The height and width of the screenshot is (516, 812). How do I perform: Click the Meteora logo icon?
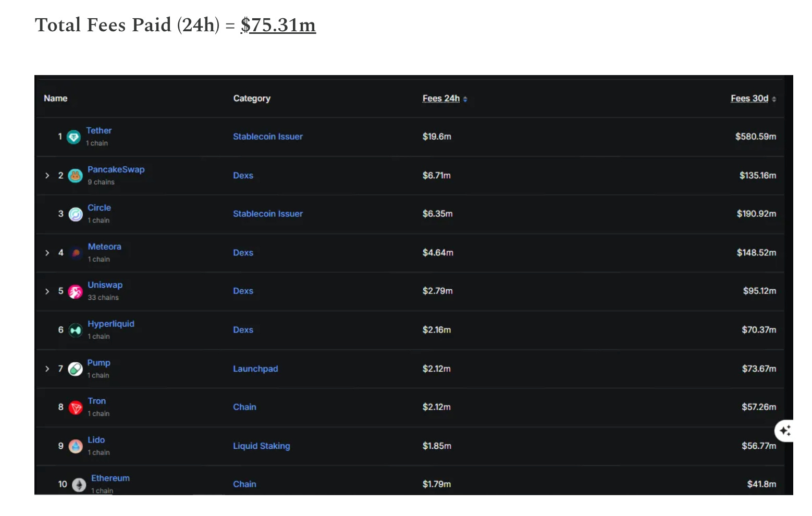pos(76,253)
